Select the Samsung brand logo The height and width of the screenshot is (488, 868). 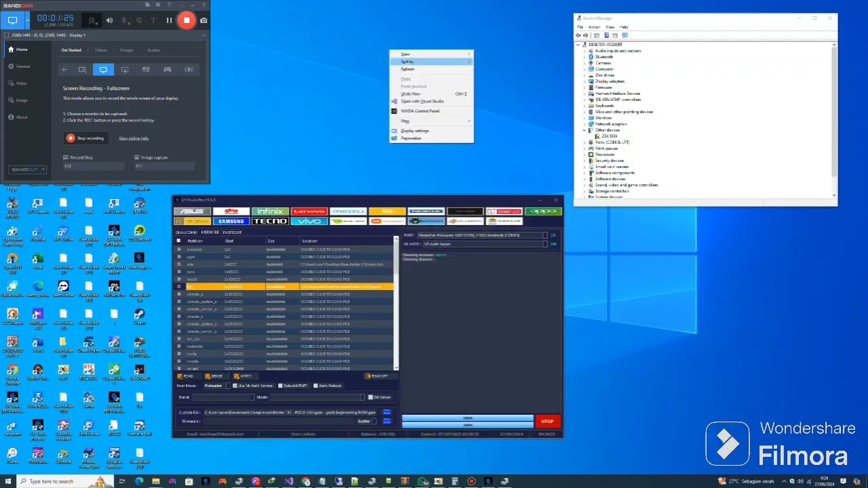pos(231,222)
